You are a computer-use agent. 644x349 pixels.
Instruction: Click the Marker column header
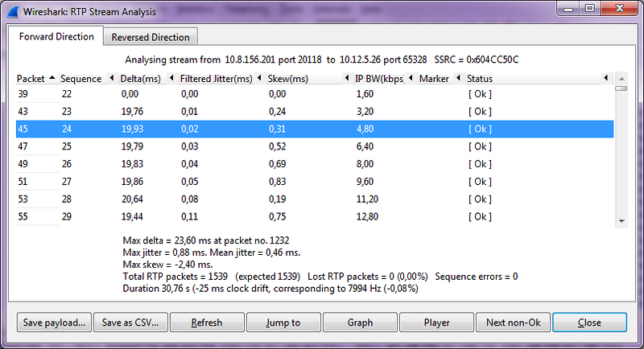click(434, 78)
